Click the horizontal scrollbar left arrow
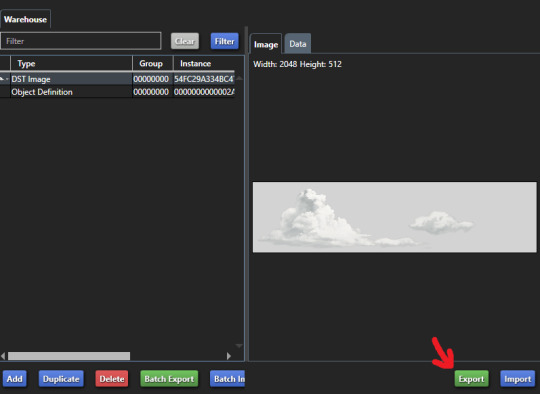 (3, 356)
